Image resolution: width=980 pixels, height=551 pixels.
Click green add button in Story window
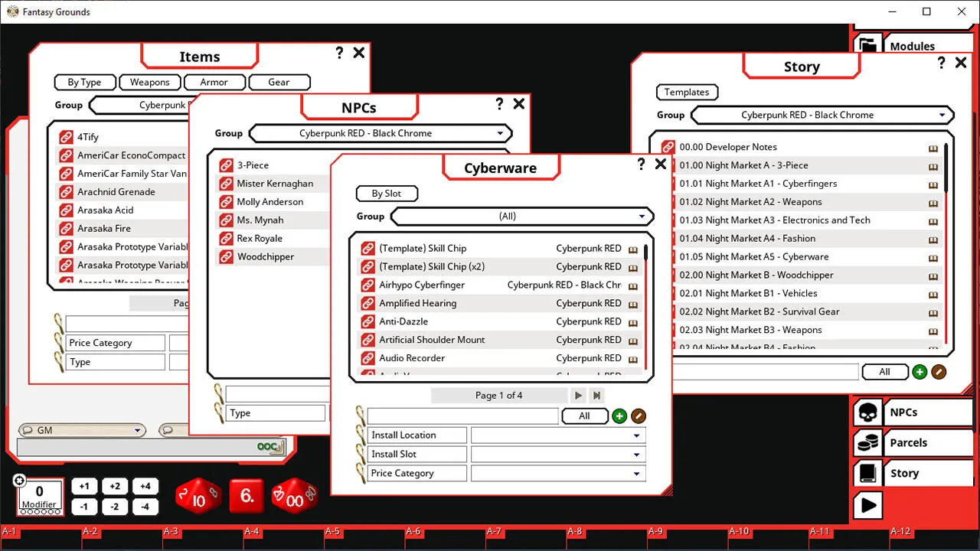pos(920,372)
